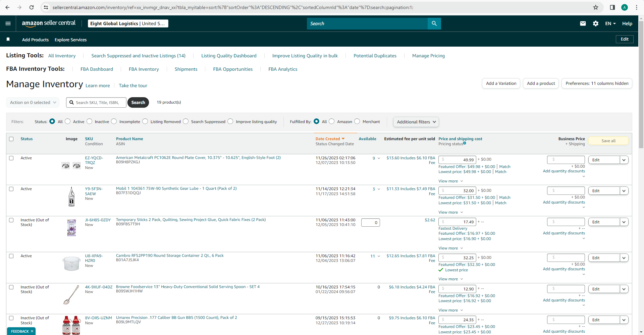Screen dimensions: 644x335
Task: Expand available quantity details for American Metalcraft
Action: [379, 158]
